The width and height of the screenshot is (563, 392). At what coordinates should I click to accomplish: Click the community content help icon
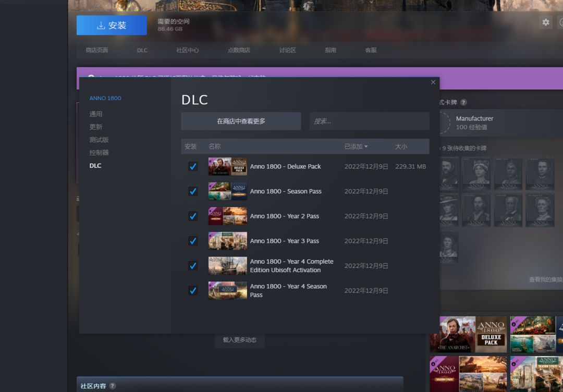(x=113, y=386)
